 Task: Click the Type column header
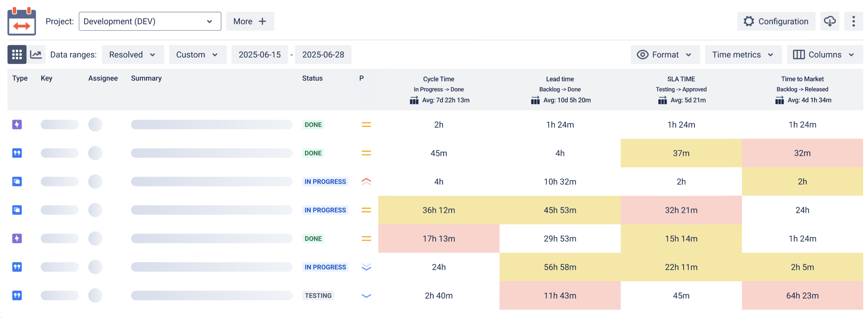pyautogui.click(x=20, y=79)
